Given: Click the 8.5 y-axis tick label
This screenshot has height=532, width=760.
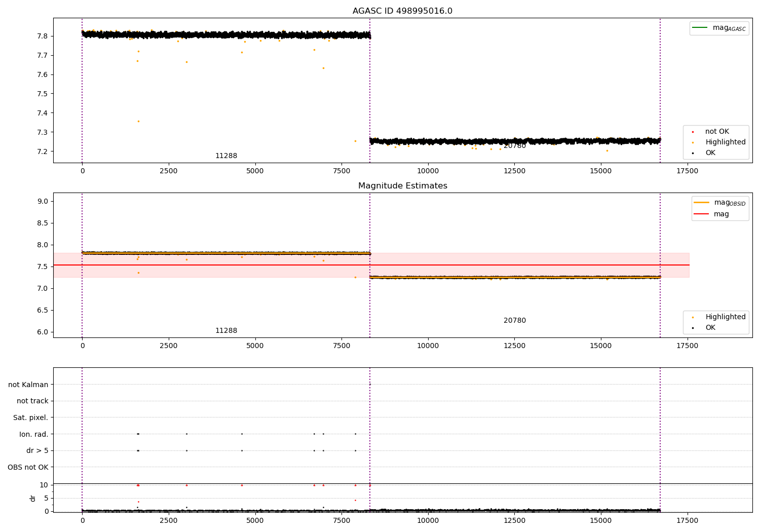Looking at the screenshot, I should click(42, 223).
